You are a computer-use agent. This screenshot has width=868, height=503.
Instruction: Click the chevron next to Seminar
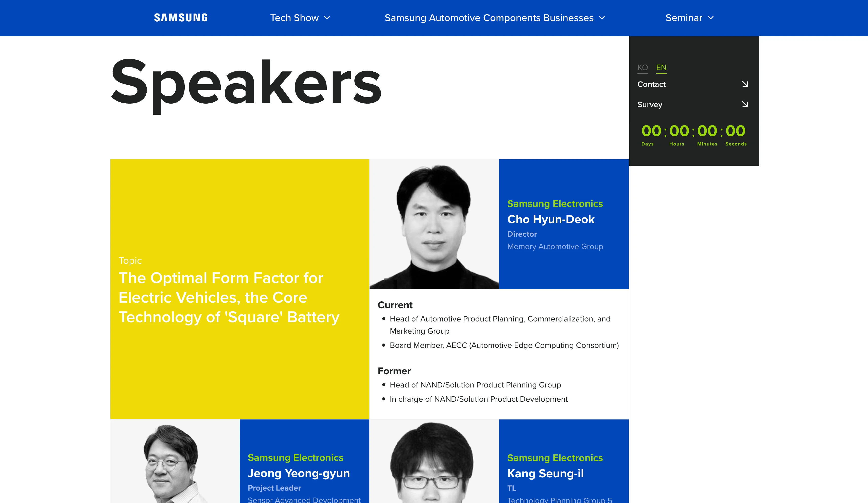(x=710, y=18)
